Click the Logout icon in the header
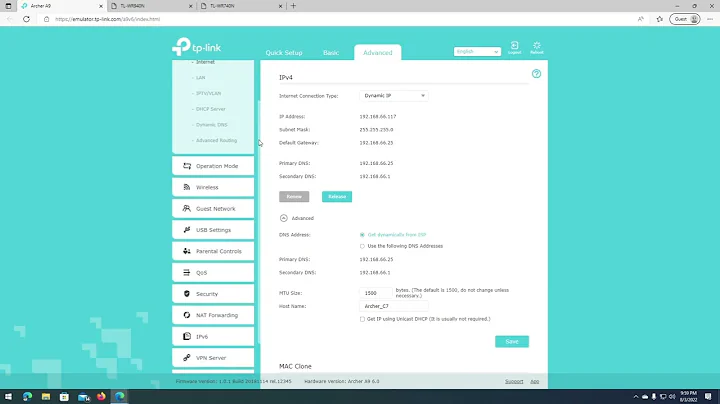Viewport: 720px width, 404px height. point(514,47)
